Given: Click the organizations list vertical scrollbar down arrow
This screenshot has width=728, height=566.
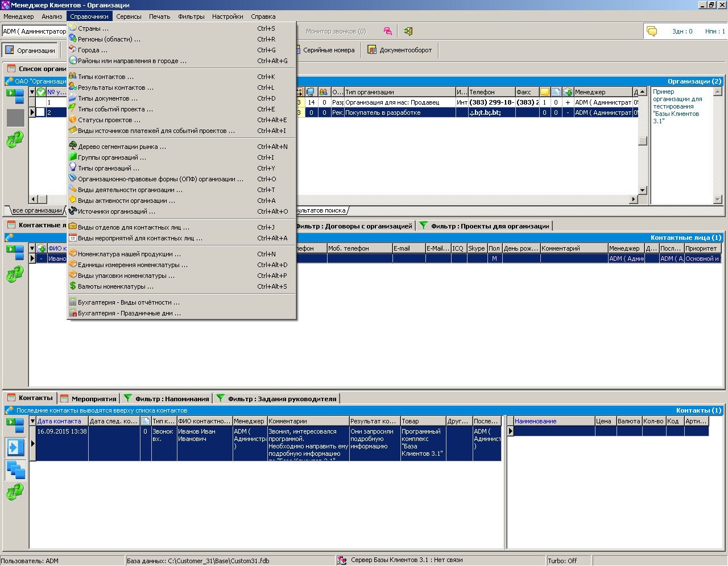Looking at the screenshot, I should click(642, 190).
